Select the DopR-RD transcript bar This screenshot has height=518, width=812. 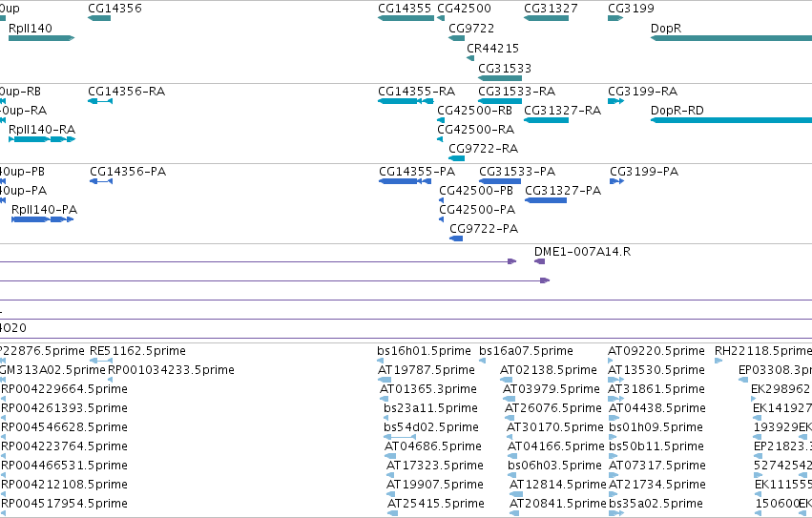tap(731, 120)
